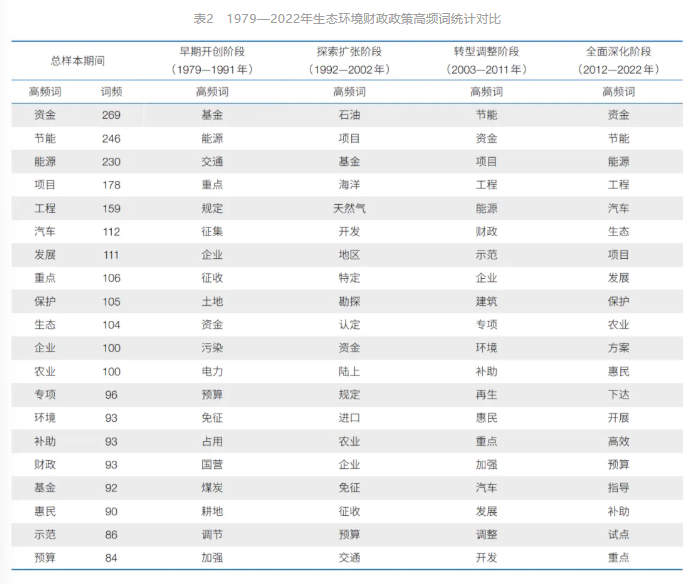The width and height of the screenshot is (692, 584).
Task: Click the 石油 cell
Action: 349,115
